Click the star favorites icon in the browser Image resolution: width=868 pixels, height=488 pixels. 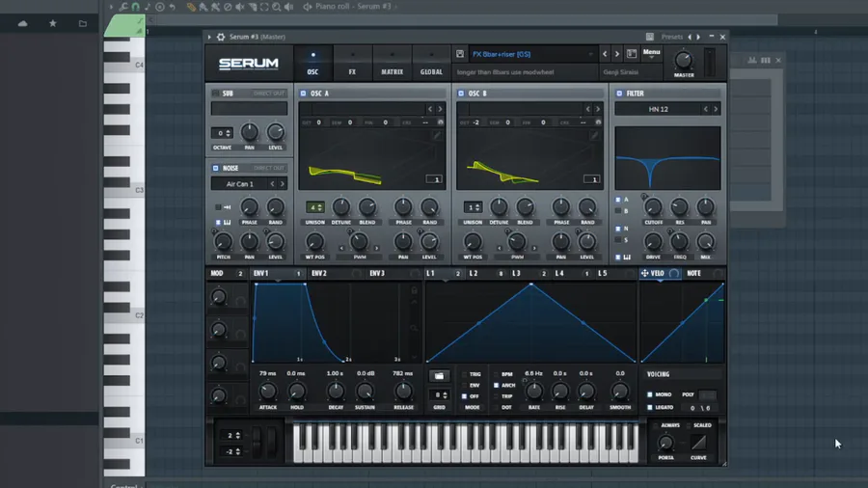(53, 24)
